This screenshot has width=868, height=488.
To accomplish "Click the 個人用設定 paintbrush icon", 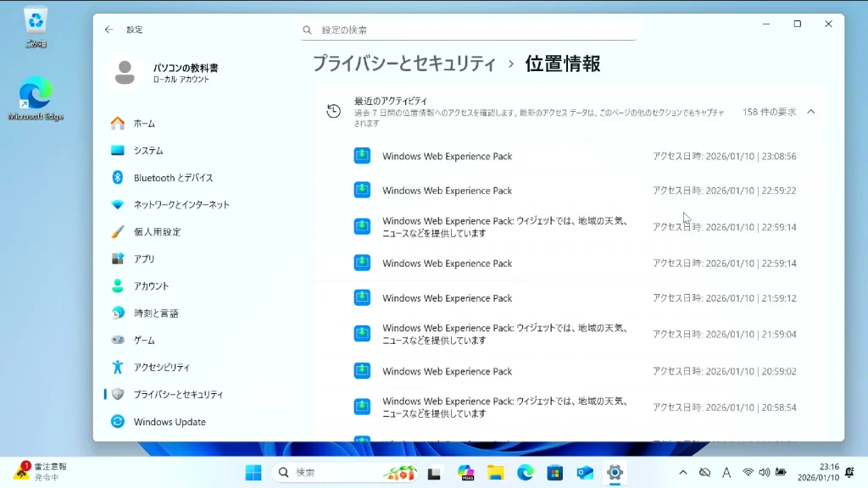I will 118,232.
